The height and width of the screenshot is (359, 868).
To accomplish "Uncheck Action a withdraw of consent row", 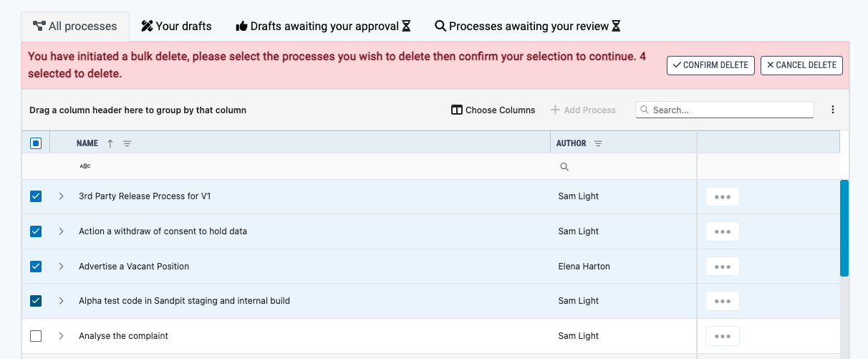I will pyautogui.click(x=36, y=231).
